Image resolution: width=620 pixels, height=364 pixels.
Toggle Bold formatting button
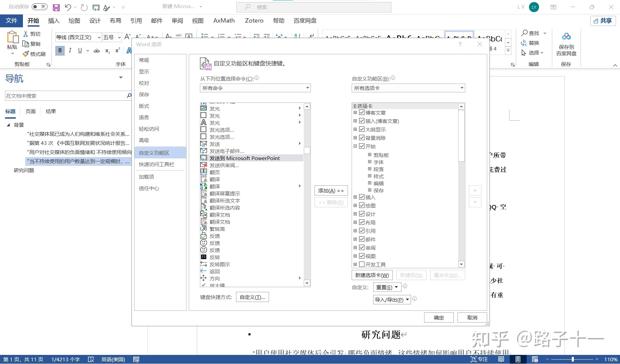click(60, 51)
